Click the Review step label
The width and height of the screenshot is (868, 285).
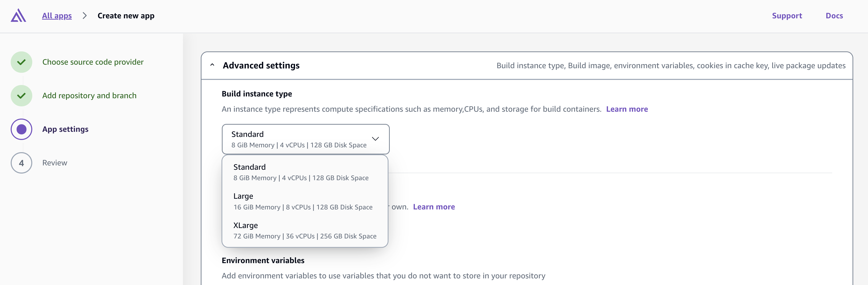(55, 163)
